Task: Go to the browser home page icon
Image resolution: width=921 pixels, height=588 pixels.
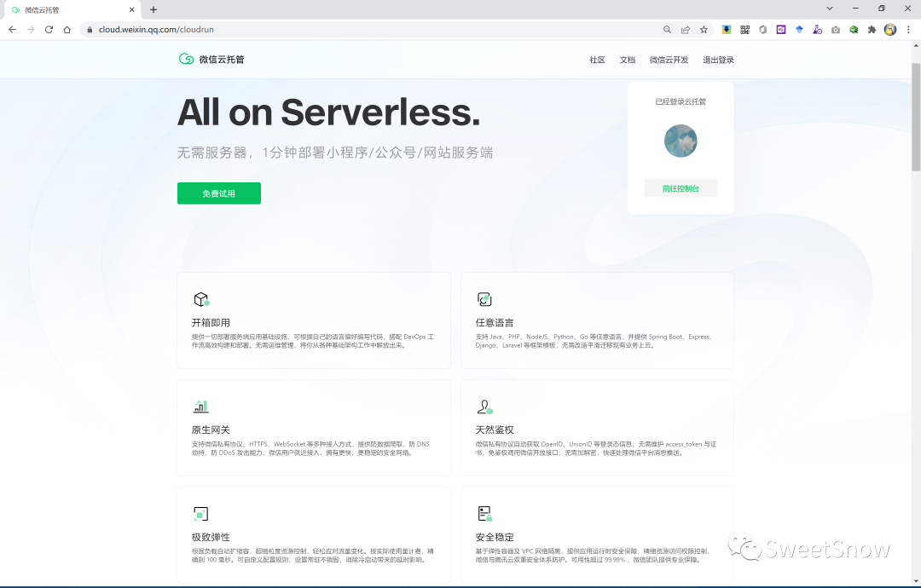Action: [67, 29]
